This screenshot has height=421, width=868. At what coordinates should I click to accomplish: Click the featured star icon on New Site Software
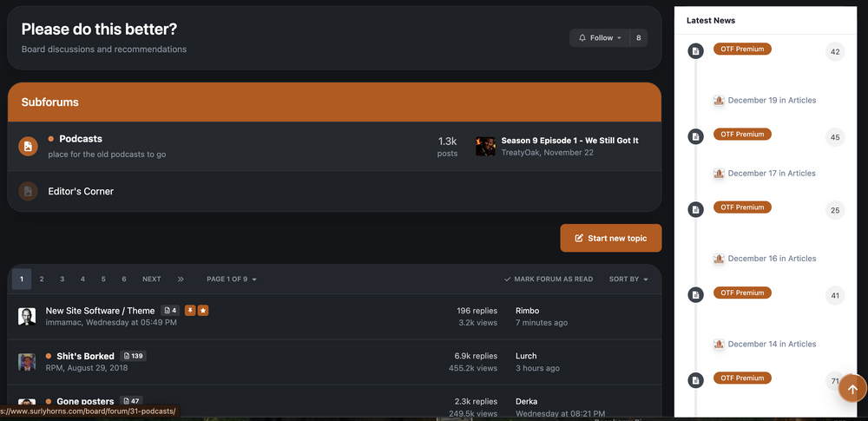(x=203, y=311)
